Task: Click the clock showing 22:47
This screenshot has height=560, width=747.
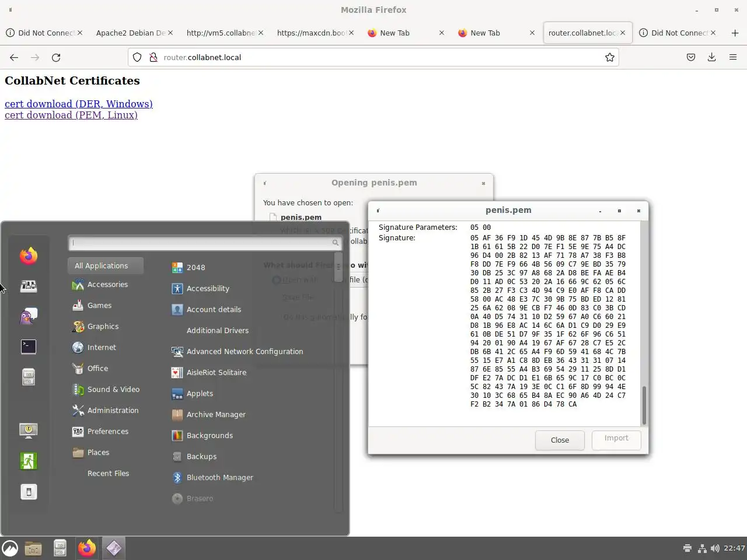Action: click(734, 548)
